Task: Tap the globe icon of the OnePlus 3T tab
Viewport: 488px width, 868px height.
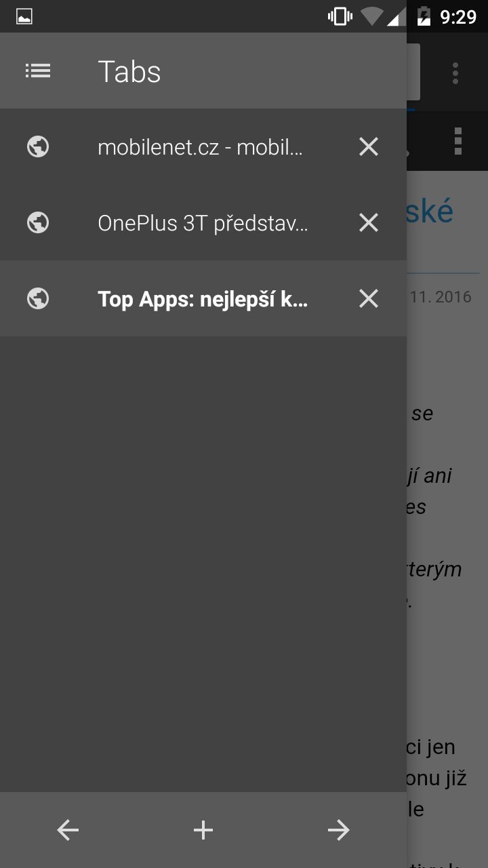Action: (38, 222)
